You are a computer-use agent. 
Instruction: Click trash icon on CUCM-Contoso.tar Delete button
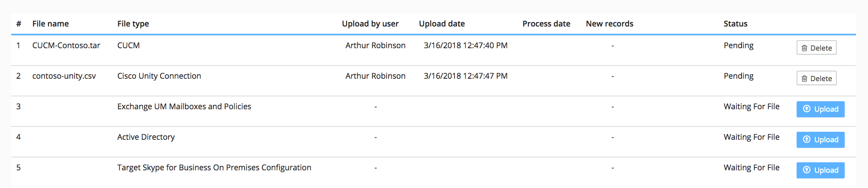click(x=804, y=48)
